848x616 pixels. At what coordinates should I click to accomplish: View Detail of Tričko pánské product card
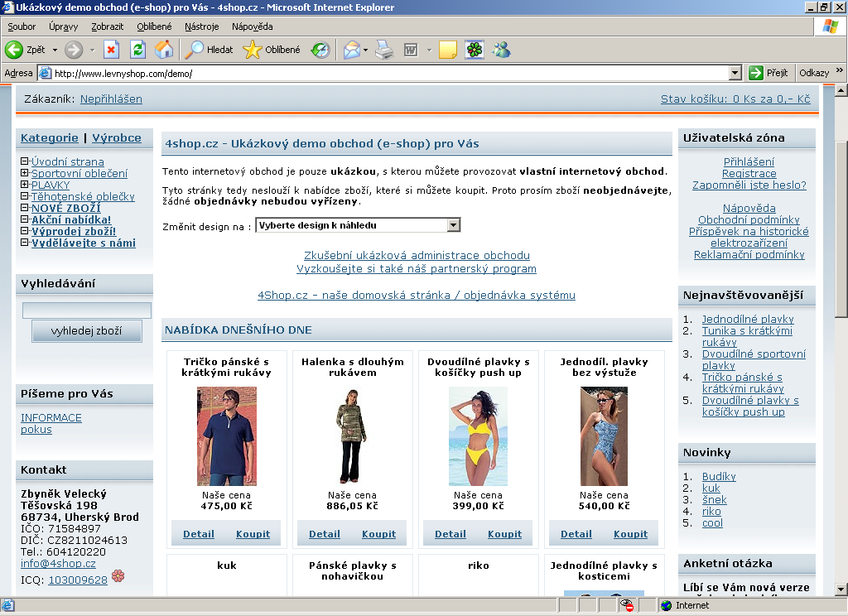[199, 534]
